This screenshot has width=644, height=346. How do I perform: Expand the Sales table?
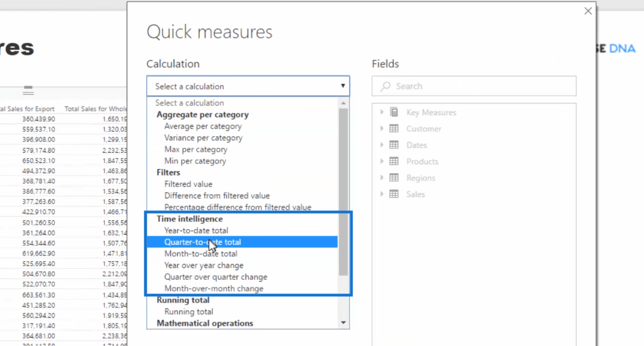(381, 194)
